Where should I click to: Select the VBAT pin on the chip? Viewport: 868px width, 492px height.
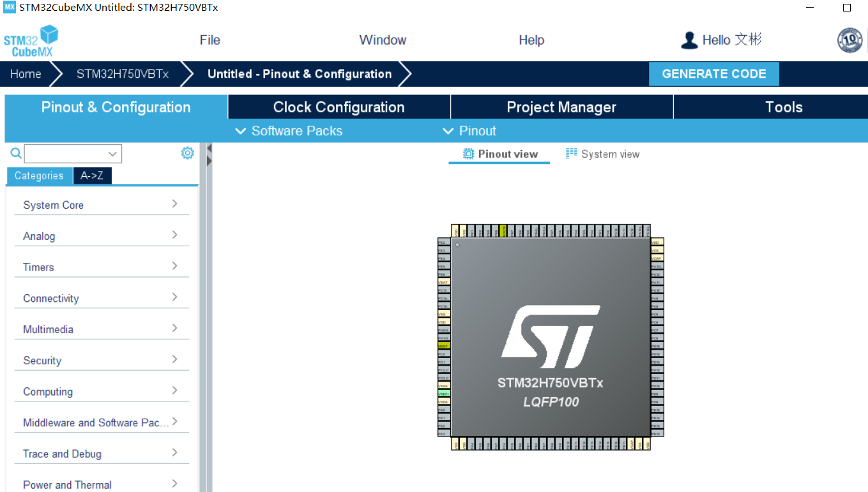[444, 281]
